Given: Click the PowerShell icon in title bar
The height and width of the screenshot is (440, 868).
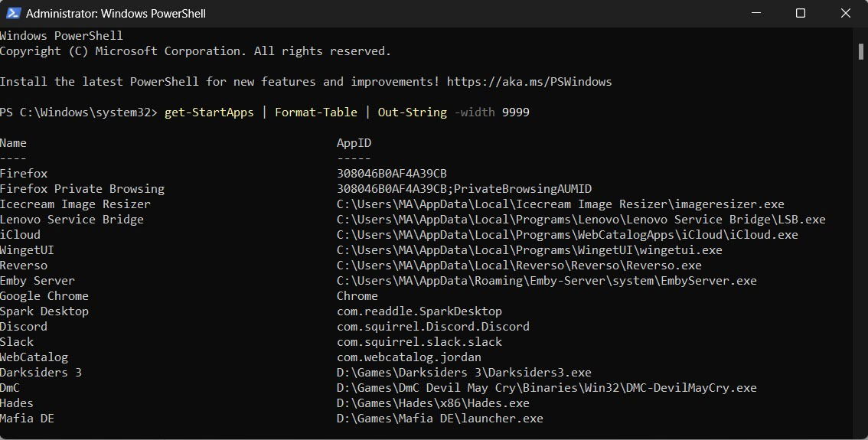Looking at the screenshot, I should 13,13.
